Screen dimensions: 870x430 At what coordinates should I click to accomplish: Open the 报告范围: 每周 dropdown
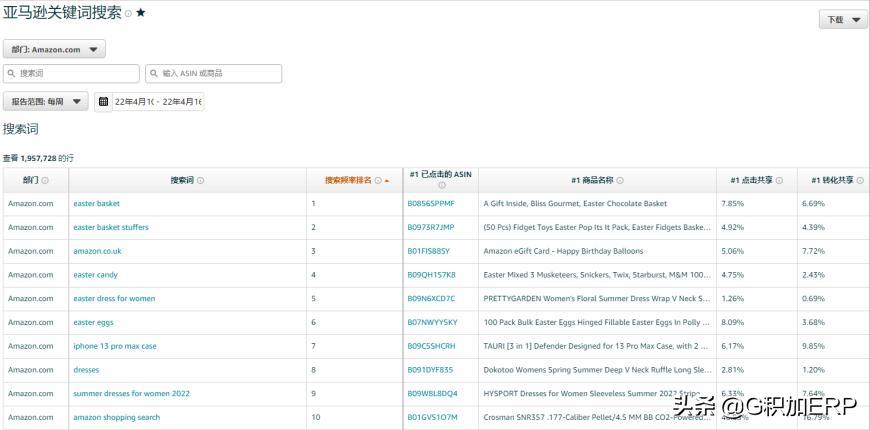[45, 102]
